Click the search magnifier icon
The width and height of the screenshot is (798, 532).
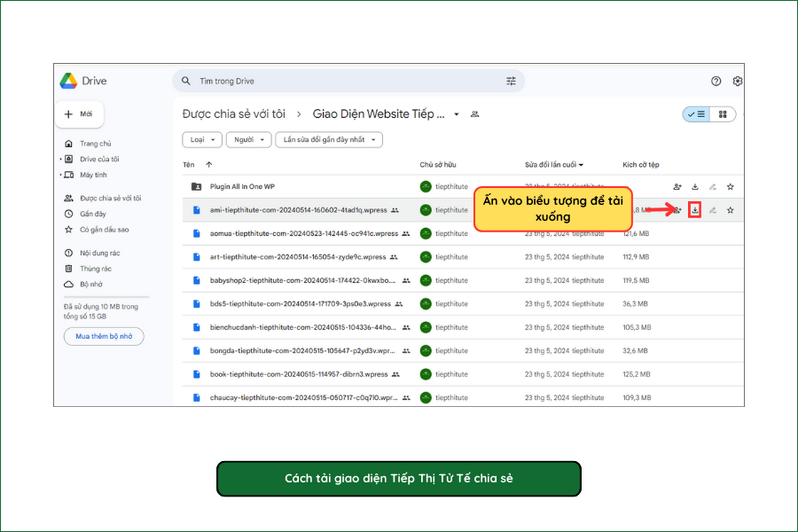(x=186, y=81)
